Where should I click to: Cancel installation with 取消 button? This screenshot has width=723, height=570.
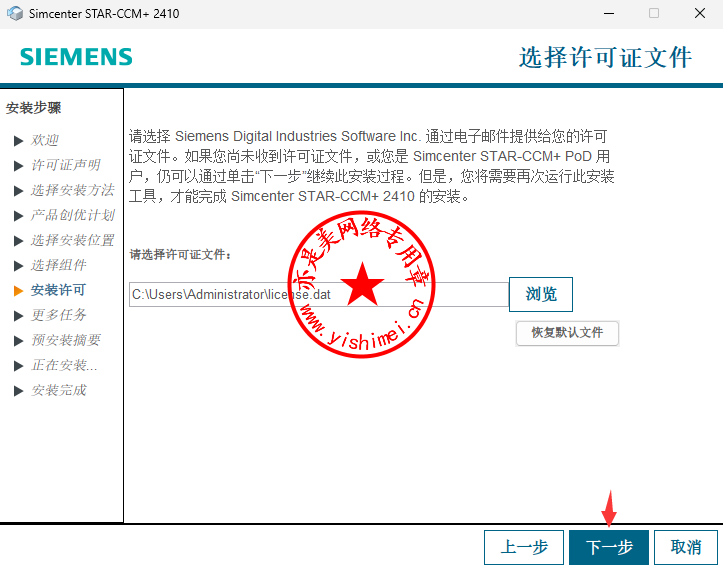point(686,547)
